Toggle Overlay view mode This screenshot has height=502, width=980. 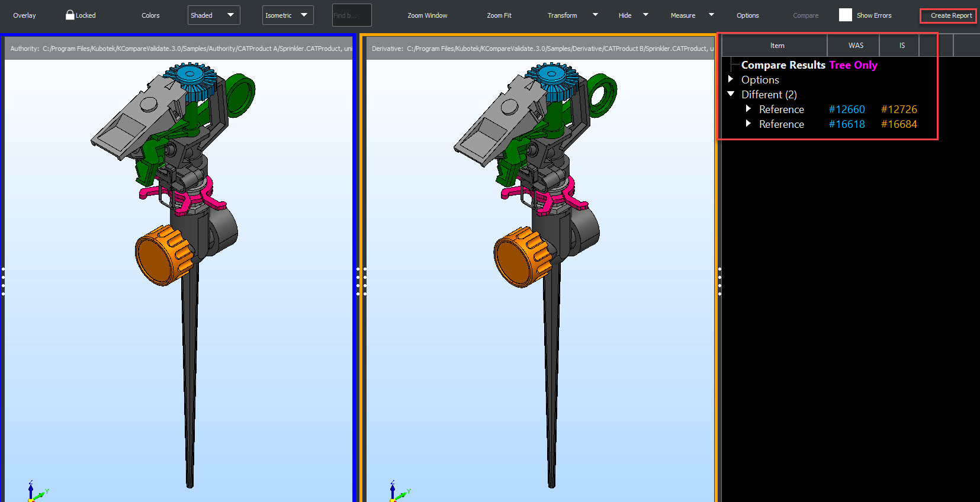[24, 15]
